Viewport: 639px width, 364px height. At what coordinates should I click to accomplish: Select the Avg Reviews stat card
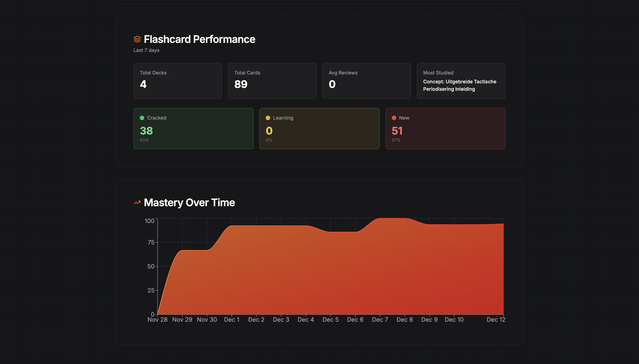pos(366,81)
